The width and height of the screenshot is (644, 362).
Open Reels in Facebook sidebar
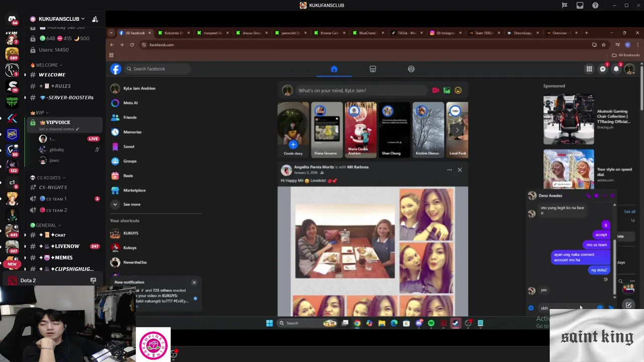pyautogui.click(x=128, y=175)
